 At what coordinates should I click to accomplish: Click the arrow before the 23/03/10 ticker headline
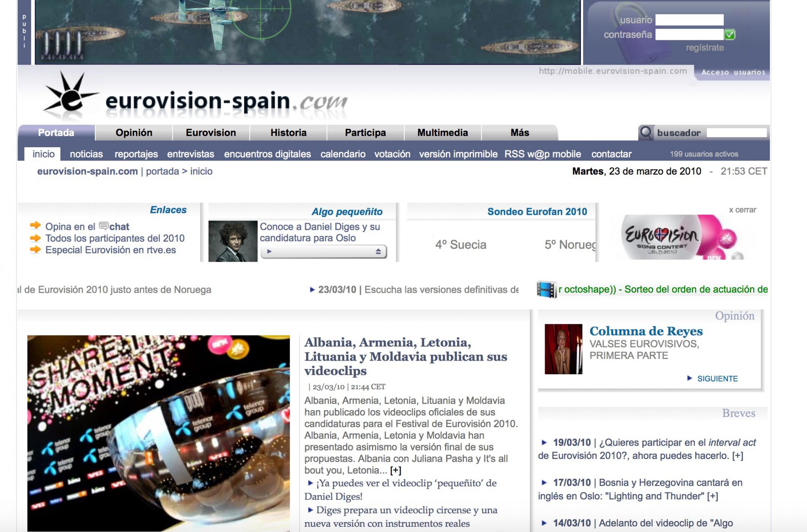point(312,290)
